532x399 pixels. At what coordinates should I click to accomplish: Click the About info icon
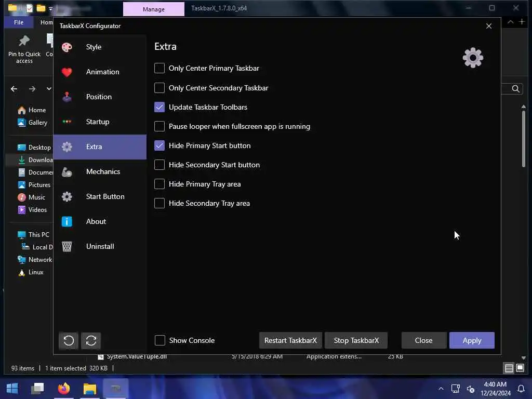tap(67, 221)
